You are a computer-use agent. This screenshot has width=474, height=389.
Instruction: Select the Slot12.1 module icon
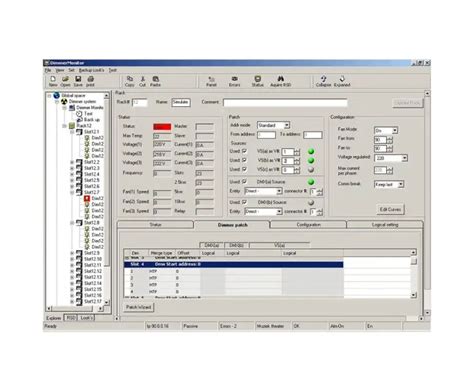click(x=79, y=132)
